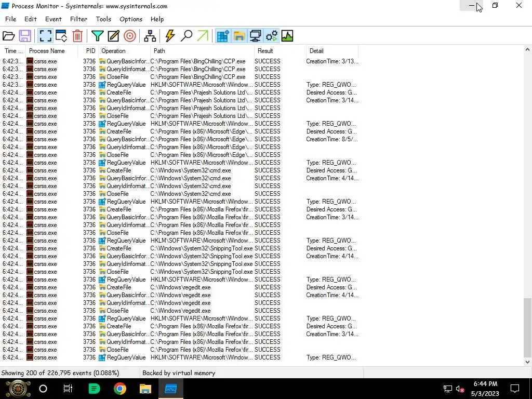Select CloseFile row for System32\cmd.exe
Viewport: 532px width, 399px height.
point(180,194)
